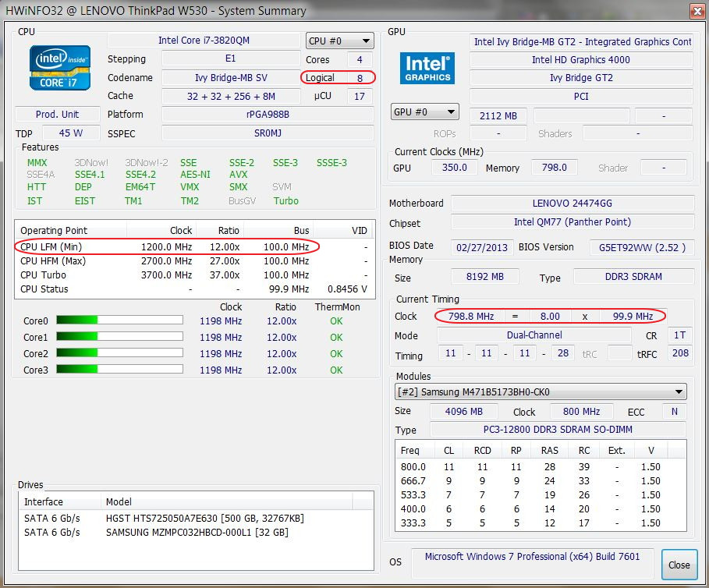Click the Intel QM77 (Panther Point) chipset field
Viewport: 709px width, 588px height.
pos(573,222)
